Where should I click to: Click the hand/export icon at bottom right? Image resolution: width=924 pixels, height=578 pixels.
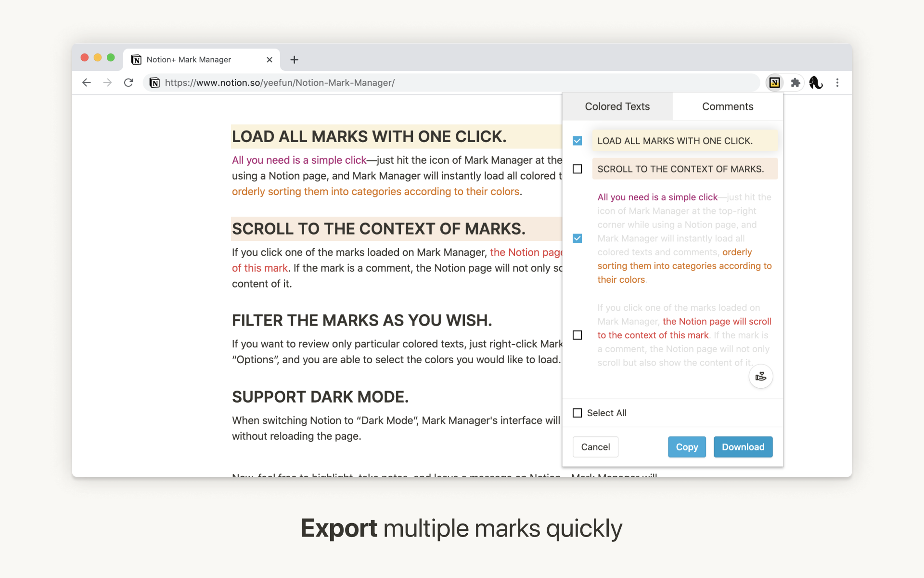(x=761, y=377)
